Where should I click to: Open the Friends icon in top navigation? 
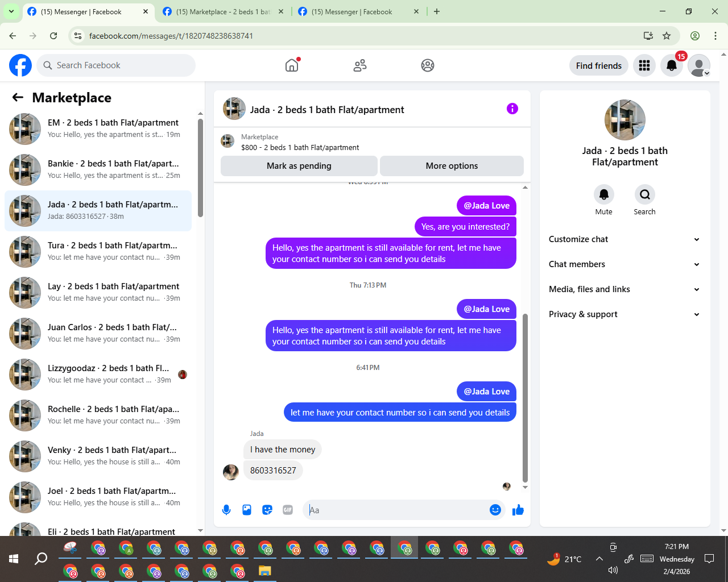click(360, 65)
